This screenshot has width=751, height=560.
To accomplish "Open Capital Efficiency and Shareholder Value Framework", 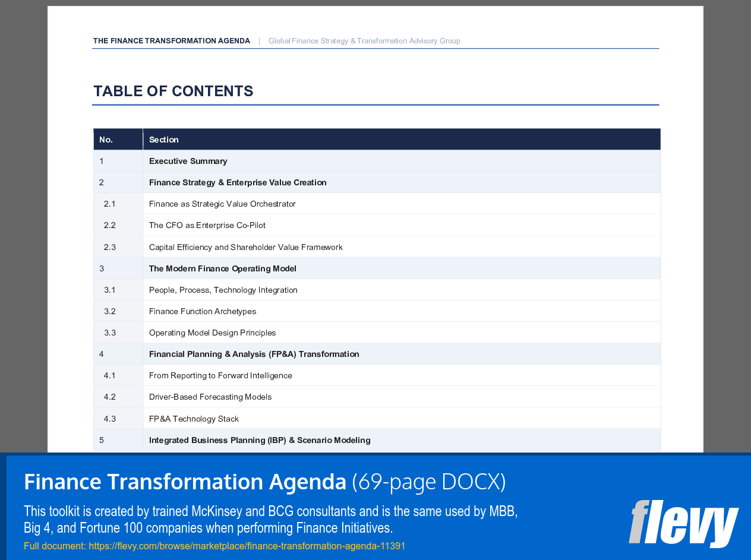I will 246,247.
